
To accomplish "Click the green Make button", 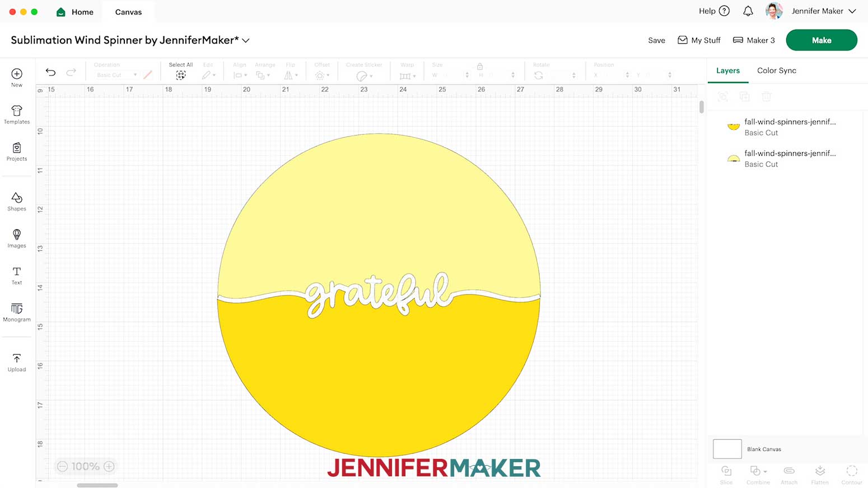I will click(x=822, y=40).
